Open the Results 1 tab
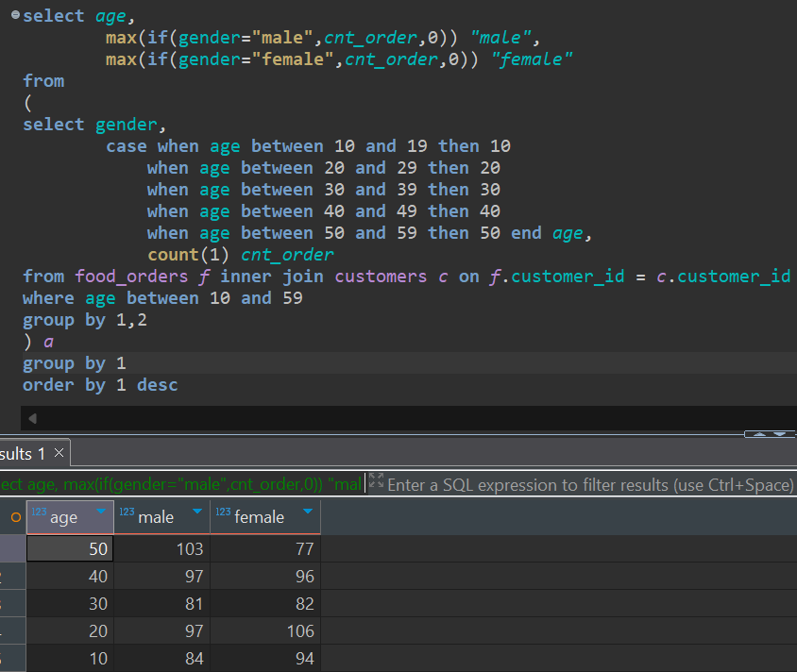The image size is (797, 672). click(x=23, y=454)
